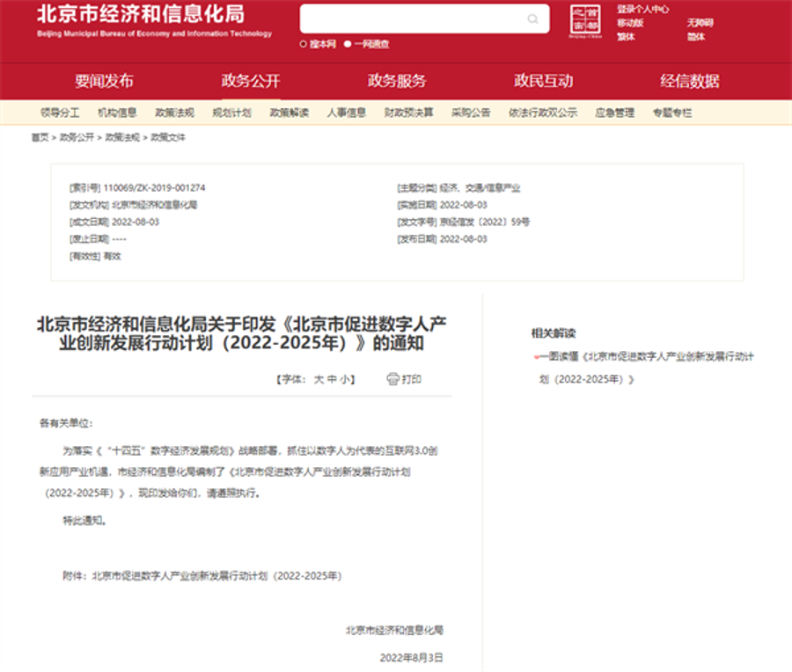Click 政策法规 in the breadcrumb

[x=122, y=137]
